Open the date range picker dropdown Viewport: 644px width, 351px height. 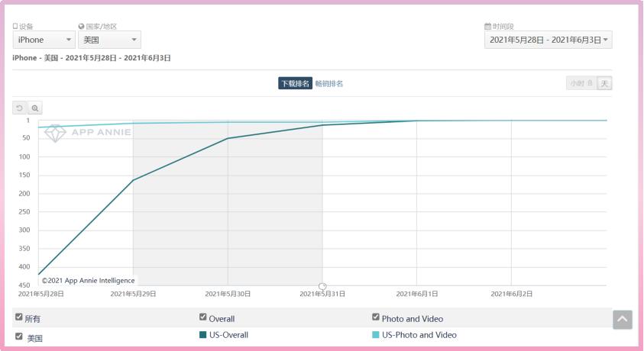click(x=548, y=40)
